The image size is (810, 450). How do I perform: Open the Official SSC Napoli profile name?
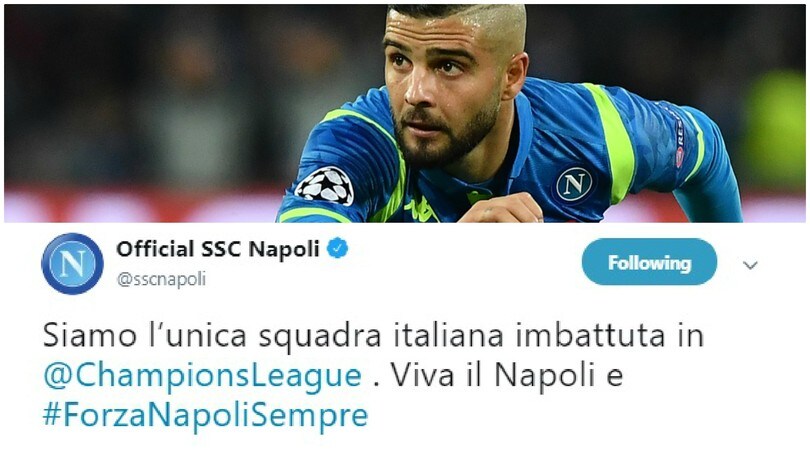[x=217, y=249]
